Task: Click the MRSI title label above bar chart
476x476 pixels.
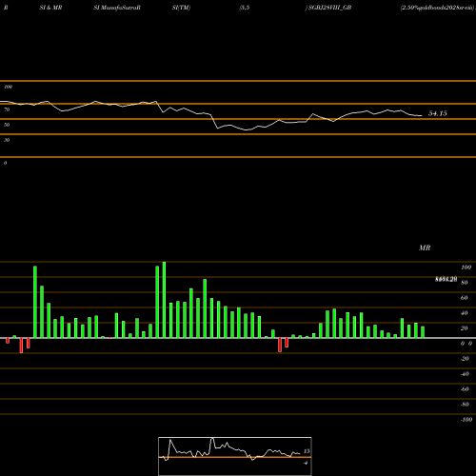Action: pyautogui.click(x=425, y=248)
